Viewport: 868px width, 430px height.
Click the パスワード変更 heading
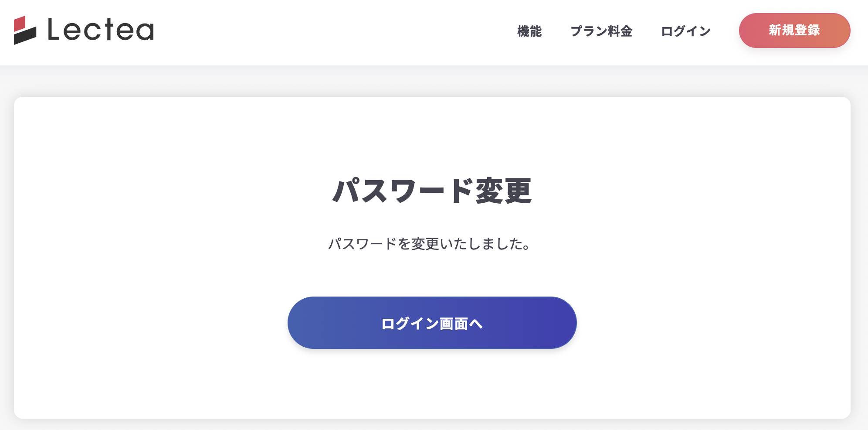[x=432, y=191]
